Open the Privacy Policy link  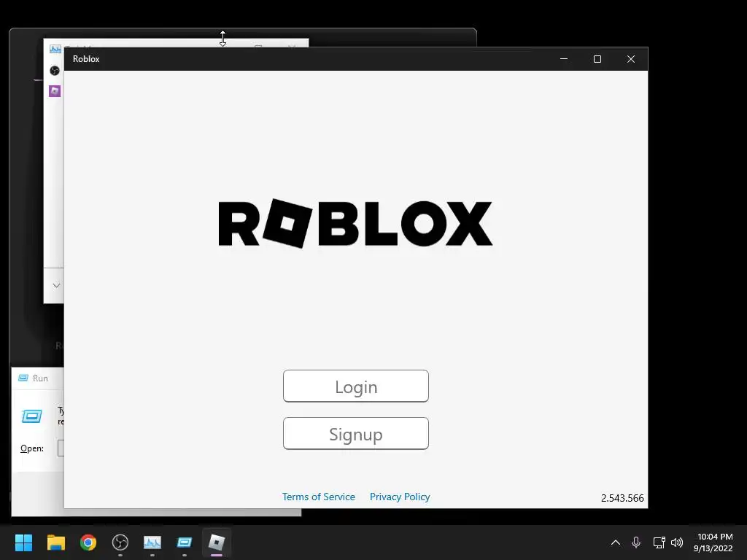coord(400,497)
